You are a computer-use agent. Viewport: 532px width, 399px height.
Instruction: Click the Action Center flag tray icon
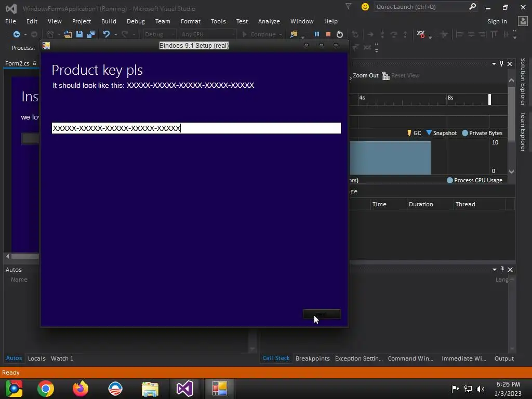coord(455,389)
